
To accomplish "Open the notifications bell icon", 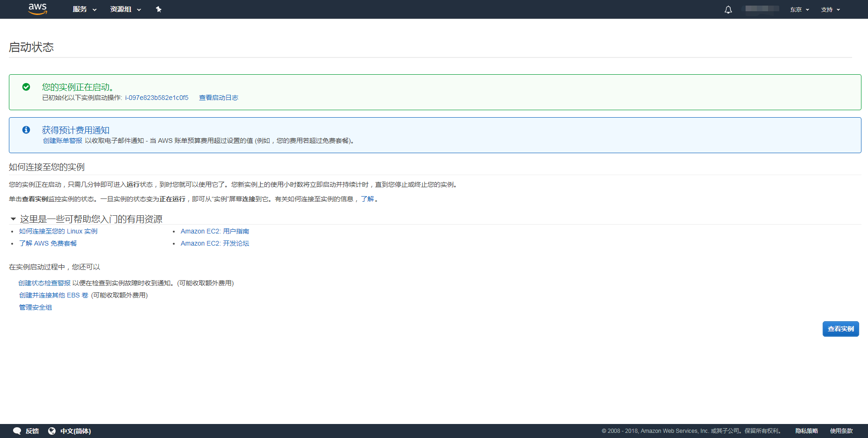I will click(728, 10).
